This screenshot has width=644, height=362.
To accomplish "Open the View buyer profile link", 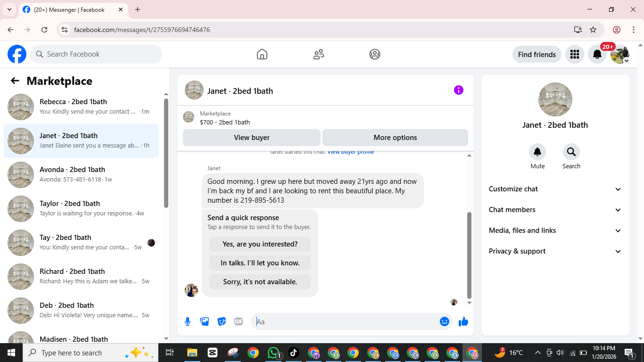I will coord(350,152).
